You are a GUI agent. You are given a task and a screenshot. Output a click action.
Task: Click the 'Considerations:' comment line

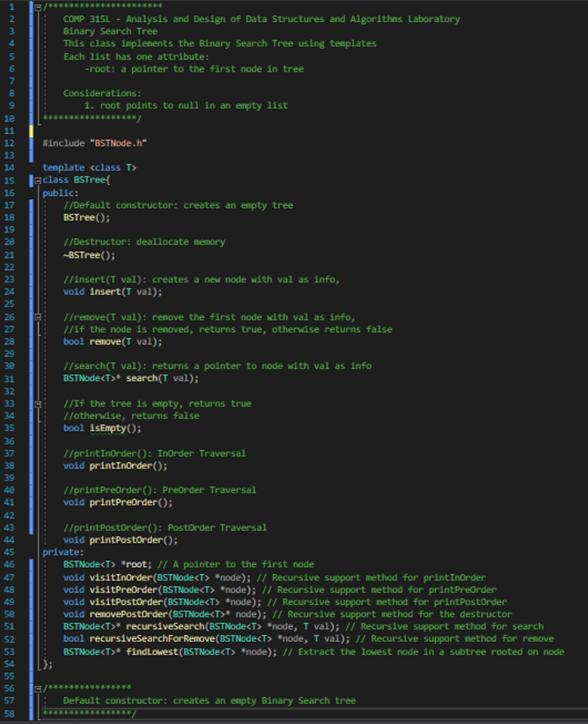click(x=102, y=93)
